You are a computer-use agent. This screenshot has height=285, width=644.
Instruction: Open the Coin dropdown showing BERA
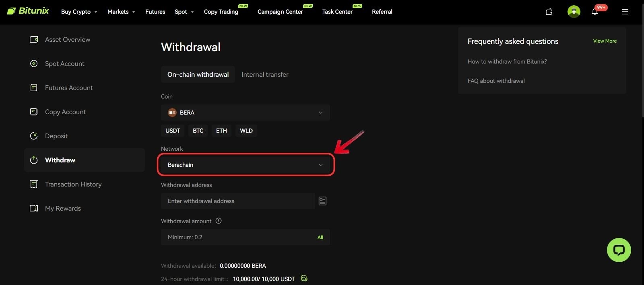point(246,113)
